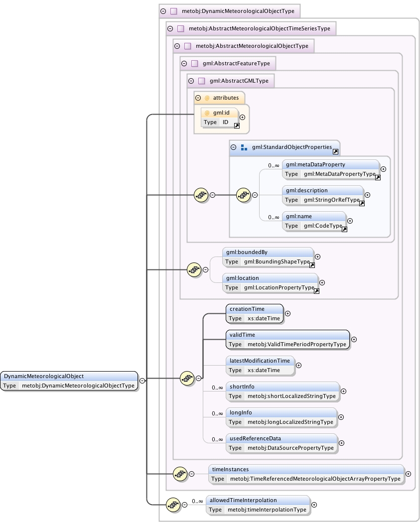Collapse the gml:AbstractFeatureType box
Screen dimensions: 420x522
click(x=184, y=63)
